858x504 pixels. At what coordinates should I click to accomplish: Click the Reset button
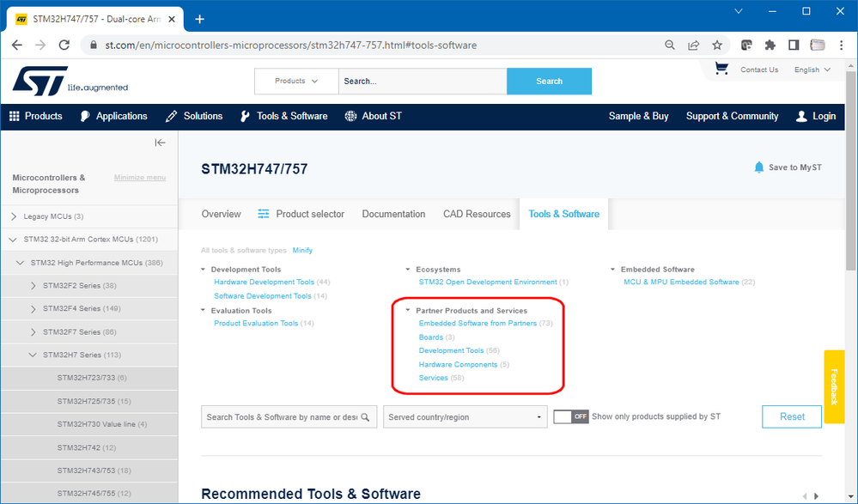(792, 417)
